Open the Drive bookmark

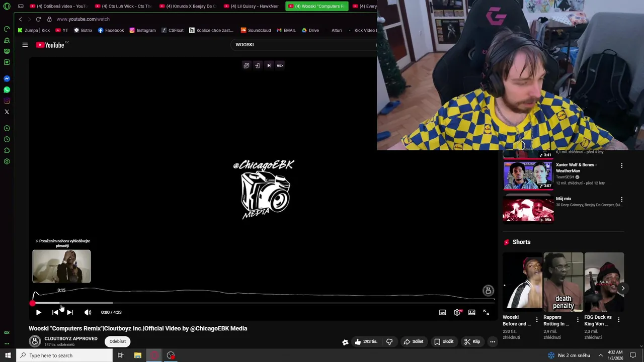(x=310, y=30)
